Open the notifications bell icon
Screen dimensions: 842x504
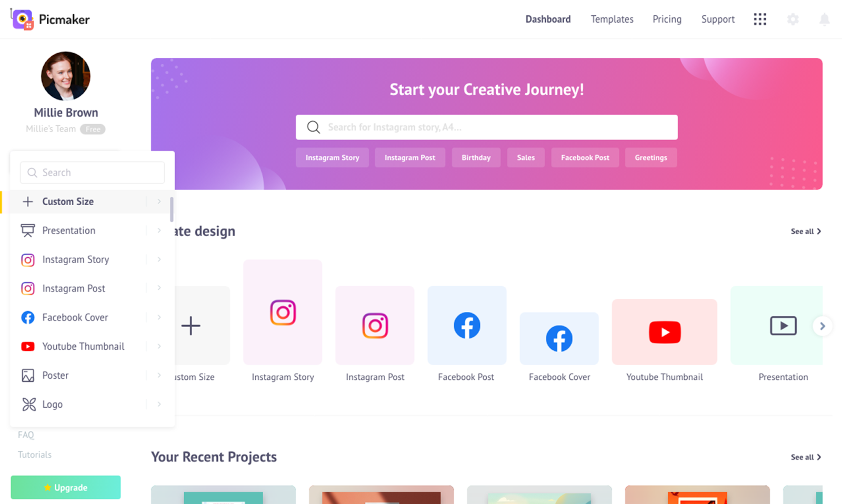(x=825, y=19)
